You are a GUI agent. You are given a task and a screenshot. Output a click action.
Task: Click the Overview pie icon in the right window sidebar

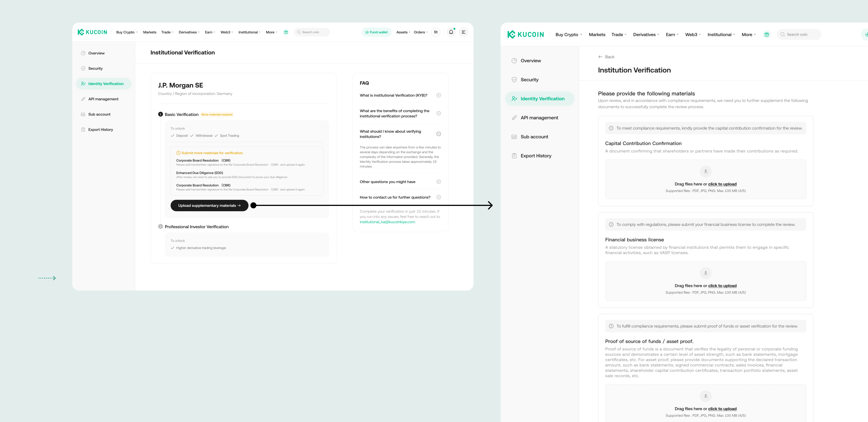(514, 61)
